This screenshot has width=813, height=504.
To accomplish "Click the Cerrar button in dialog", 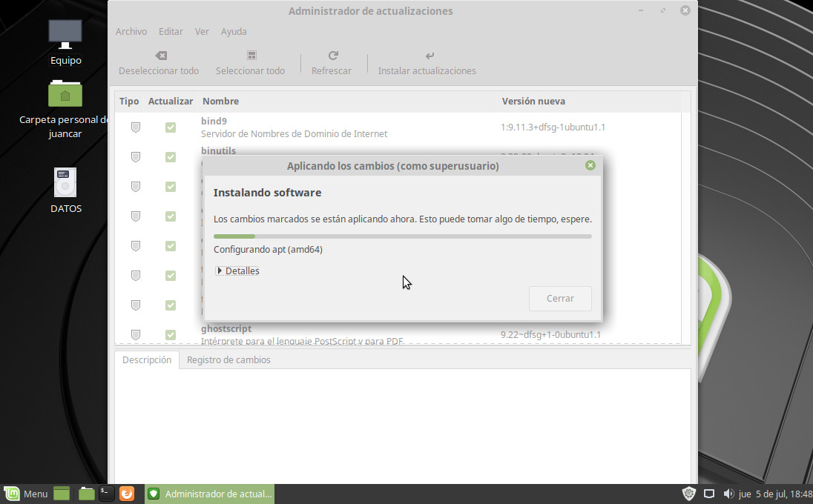I will pos(560,299).
